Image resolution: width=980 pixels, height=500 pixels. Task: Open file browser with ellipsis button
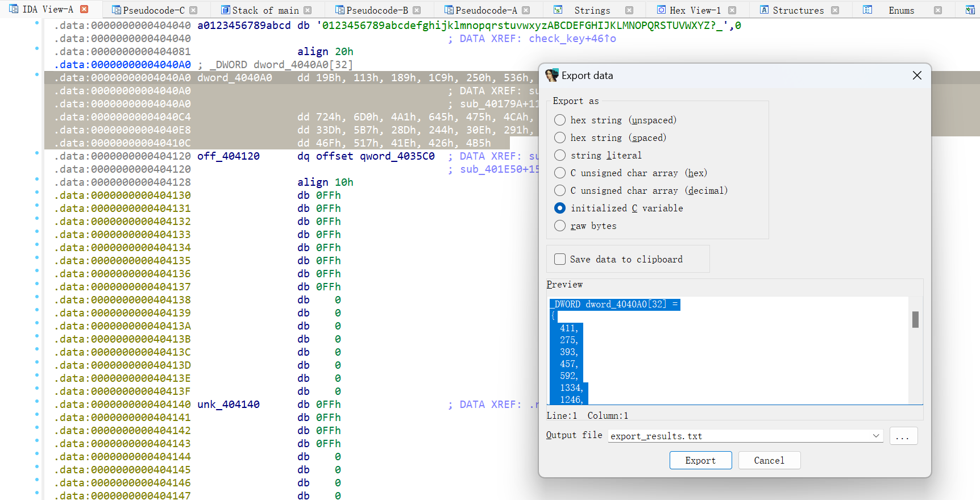[903, 436]
